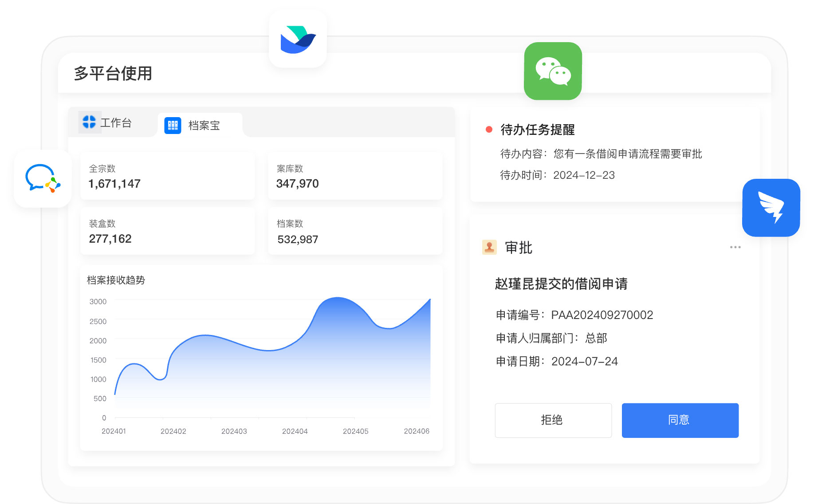Screen dimensions: 814x504
Task: Open the green WeChat app icon
Action: click(x=553, y=71)
